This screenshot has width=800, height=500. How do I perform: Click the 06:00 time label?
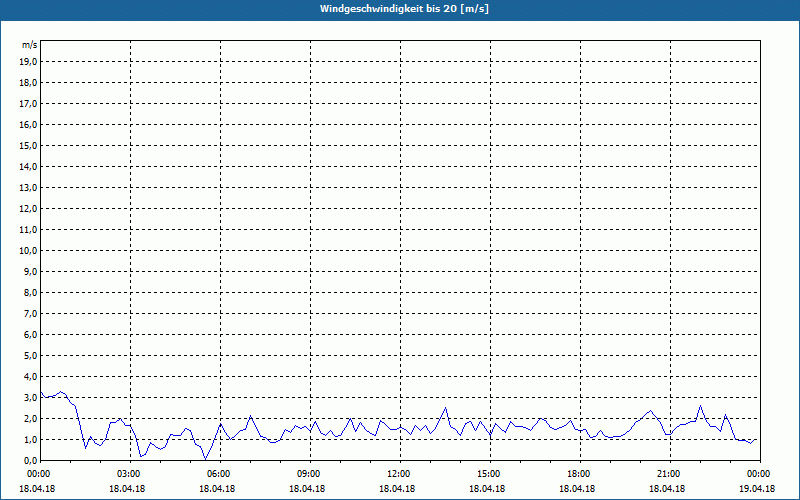[220, 474]
